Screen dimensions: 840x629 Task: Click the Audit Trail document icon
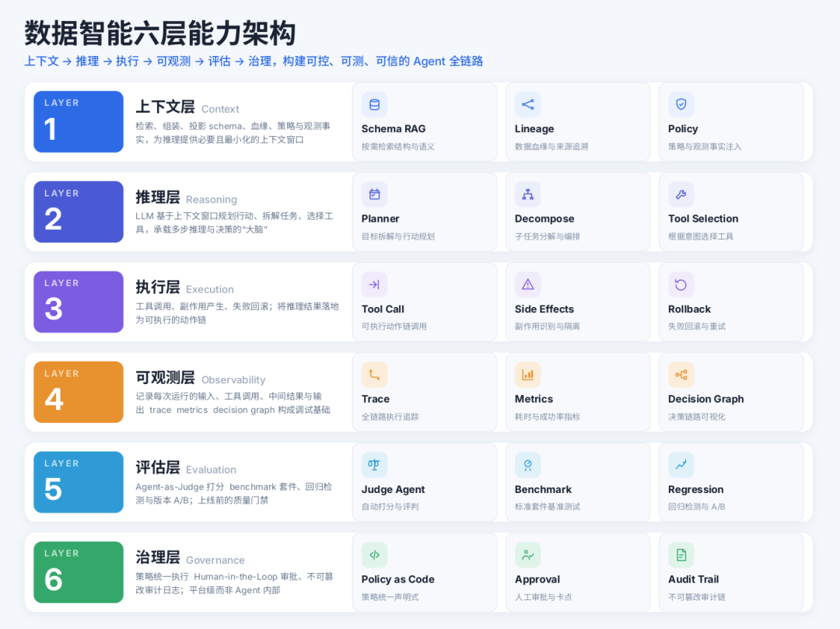681,555
